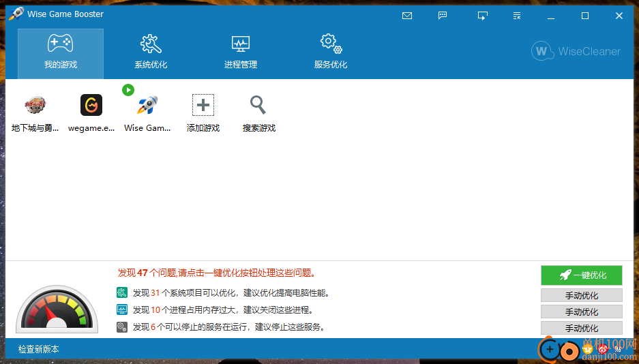Click 手动优化 for services row

582,328
